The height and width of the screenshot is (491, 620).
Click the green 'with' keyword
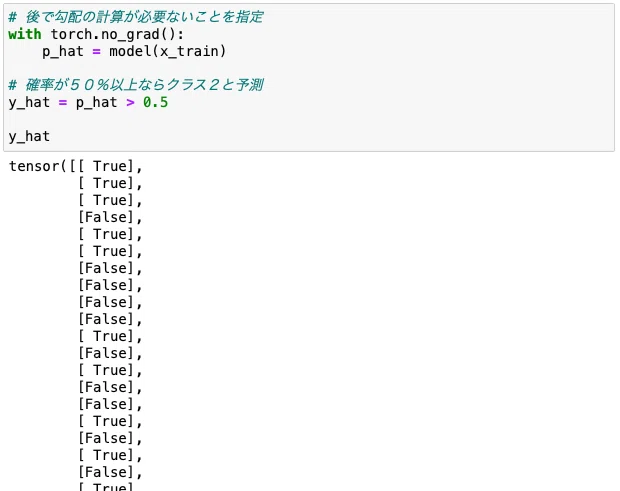point(25,34)
